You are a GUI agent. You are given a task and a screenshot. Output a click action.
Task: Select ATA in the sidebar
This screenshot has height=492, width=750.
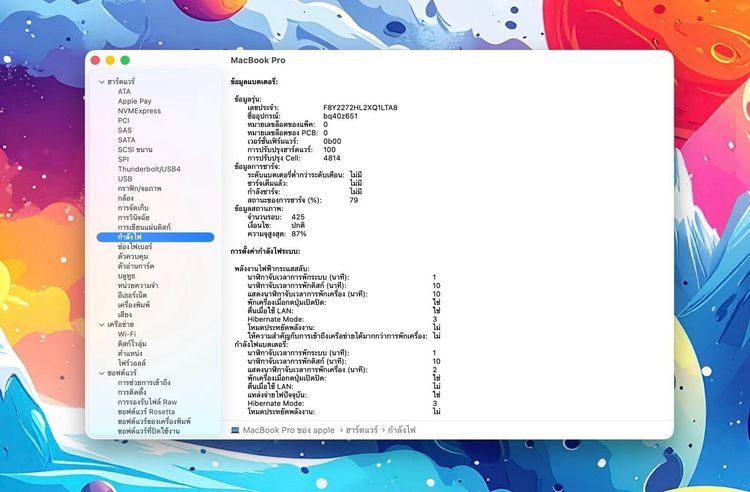click(124, 91)
